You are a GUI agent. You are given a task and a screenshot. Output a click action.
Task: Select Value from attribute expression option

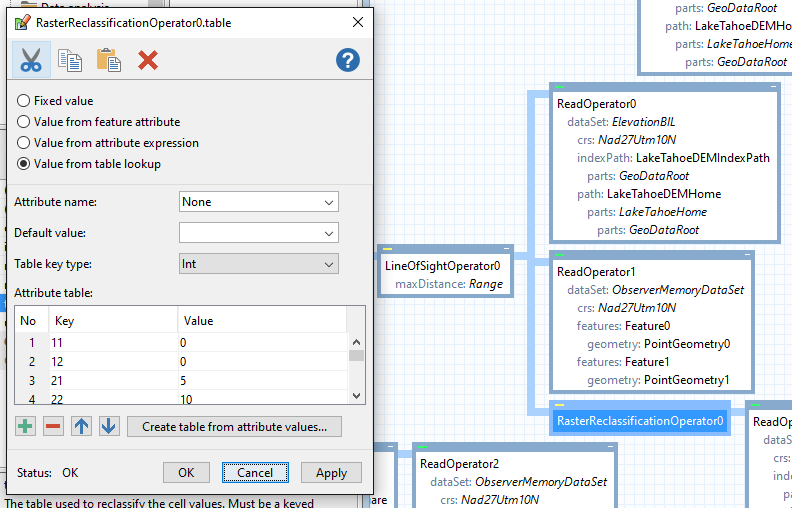[24, 143]
